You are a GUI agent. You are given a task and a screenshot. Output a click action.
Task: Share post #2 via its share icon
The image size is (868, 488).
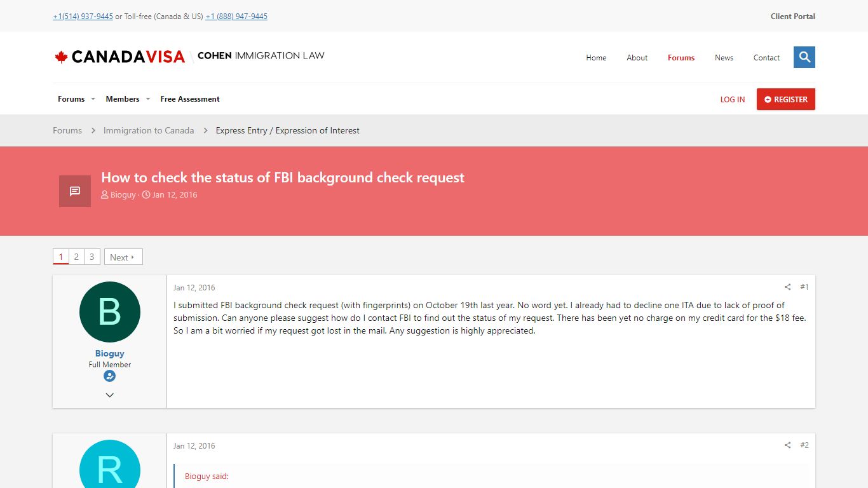[x=787, y=445]
